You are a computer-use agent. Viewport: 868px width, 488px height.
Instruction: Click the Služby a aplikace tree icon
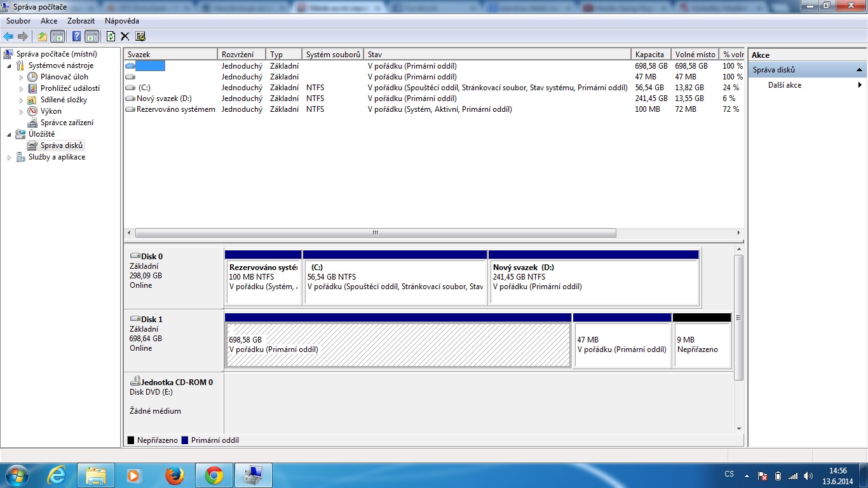coord(20,157)
